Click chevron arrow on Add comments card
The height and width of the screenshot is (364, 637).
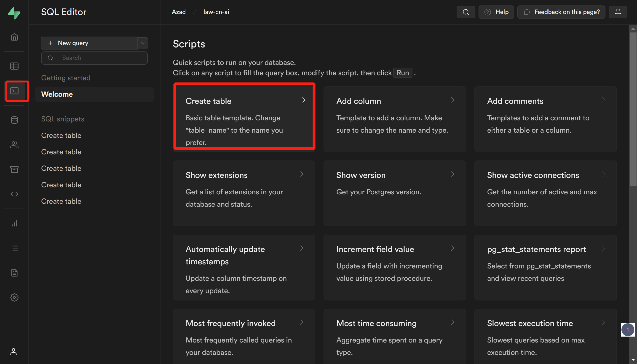(x=603, y=100)
